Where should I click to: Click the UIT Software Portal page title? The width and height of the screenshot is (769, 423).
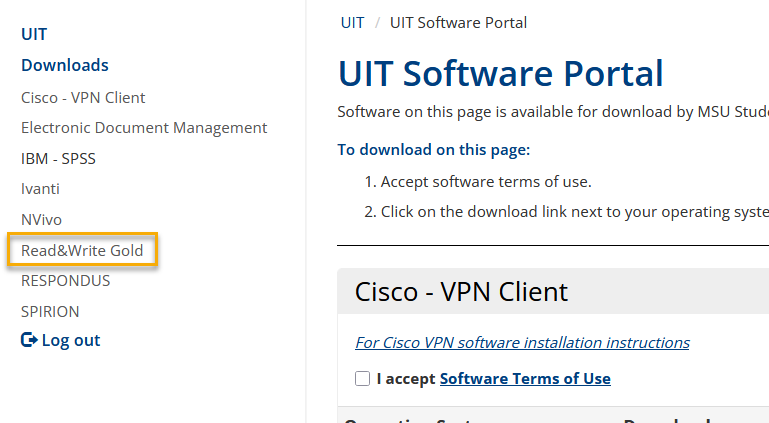500,74
